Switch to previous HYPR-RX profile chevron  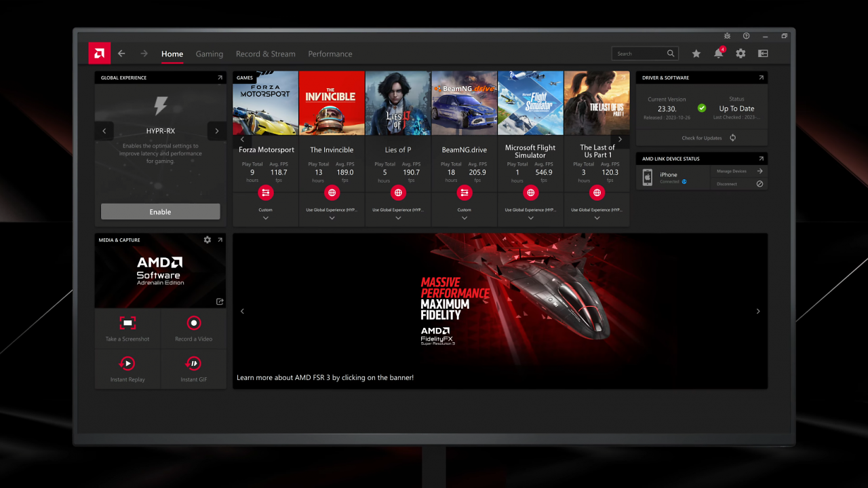[x=104, y=131]
